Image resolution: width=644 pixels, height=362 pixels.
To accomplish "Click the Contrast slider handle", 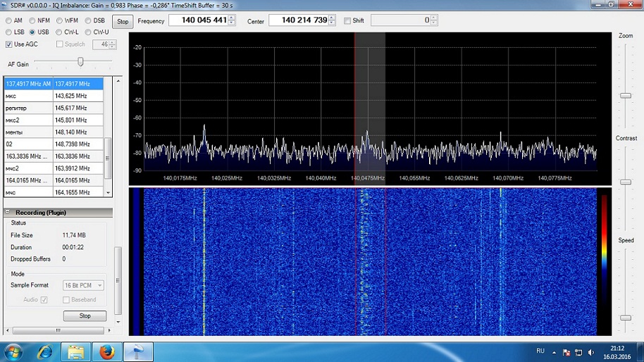I will (625, 182).
